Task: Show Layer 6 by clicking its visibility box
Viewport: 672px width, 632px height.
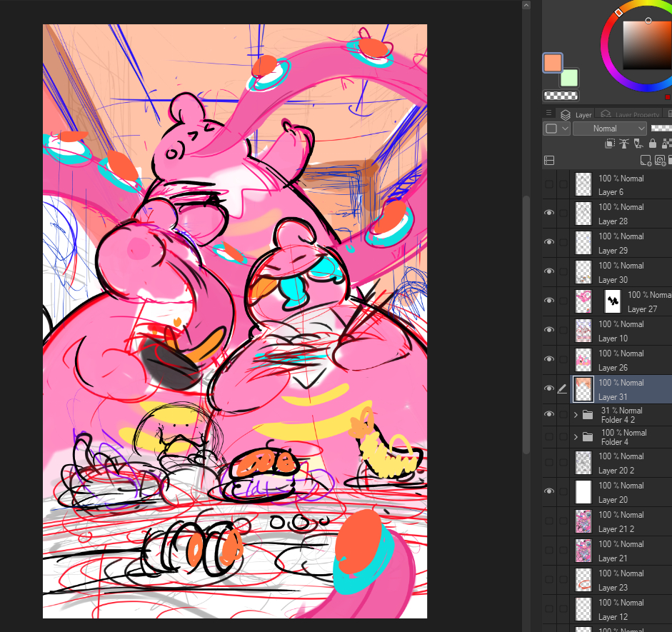Action: tap(549, 184)
